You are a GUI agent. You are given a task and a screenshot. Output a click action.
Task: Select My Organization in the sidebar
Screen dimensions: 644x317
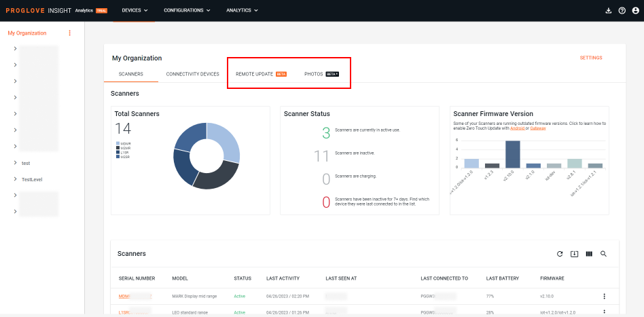[x=27, y=33]
